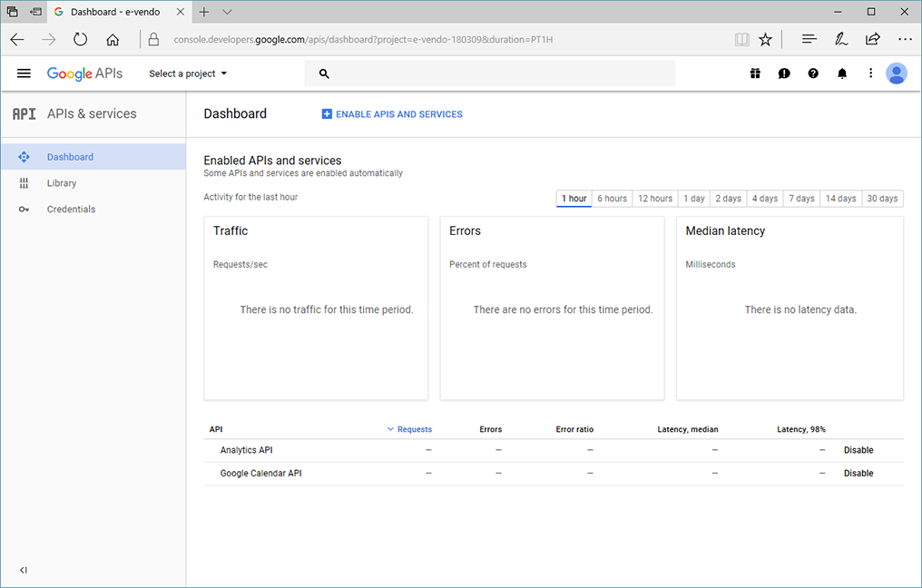Go to the browser home page
The image size is (922, 588).
click(x=113, y=39)
